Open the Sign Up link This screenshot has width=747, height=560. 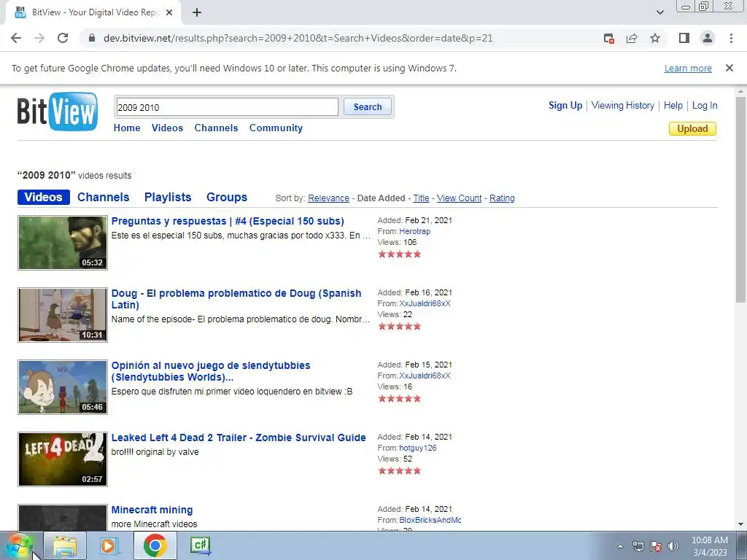(565, 106)
